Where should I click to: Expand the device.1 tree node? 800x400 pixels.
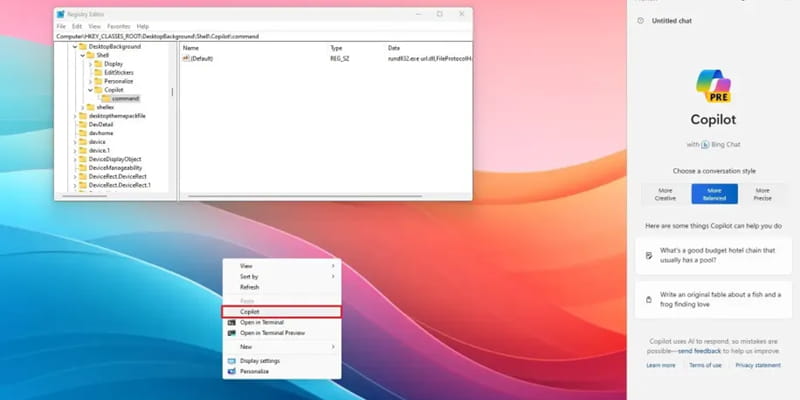(x=75, y=151)
